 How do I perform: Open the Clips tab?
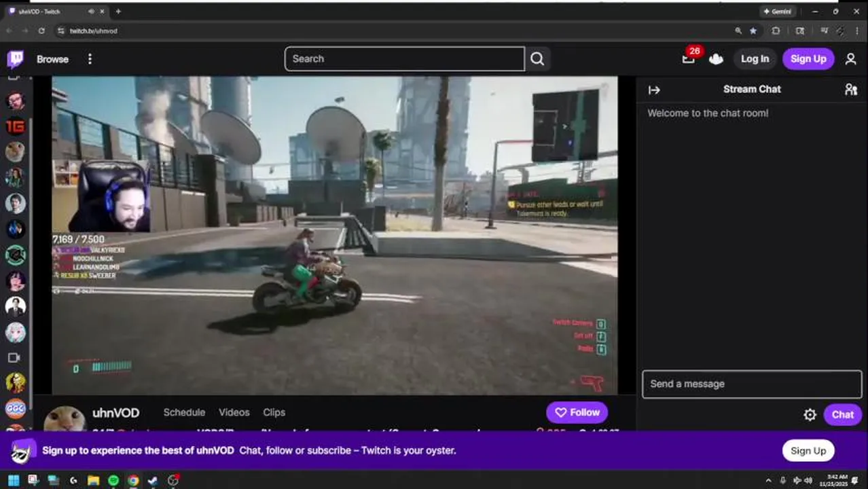[x=274, y=412]
